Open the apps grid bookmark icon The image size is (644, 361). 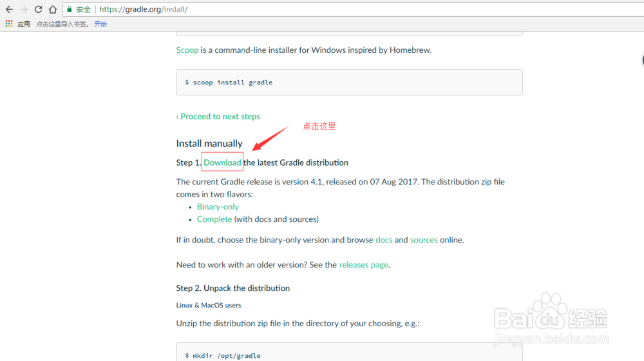click(9, 24)
